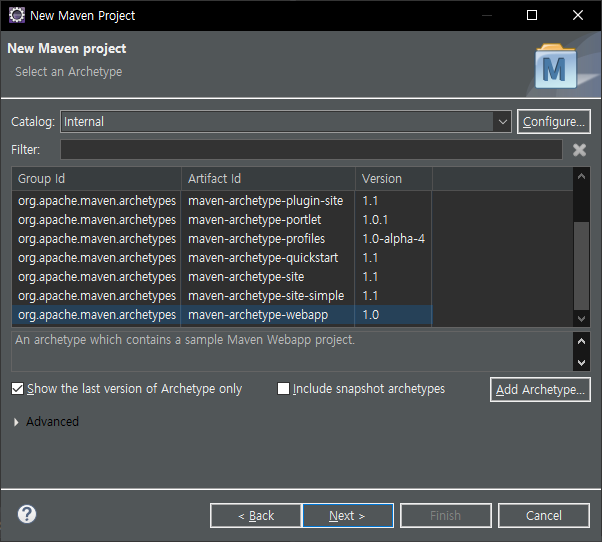Go to the previous page with Back
602x542 pixels.
click(x=256, y=516)
